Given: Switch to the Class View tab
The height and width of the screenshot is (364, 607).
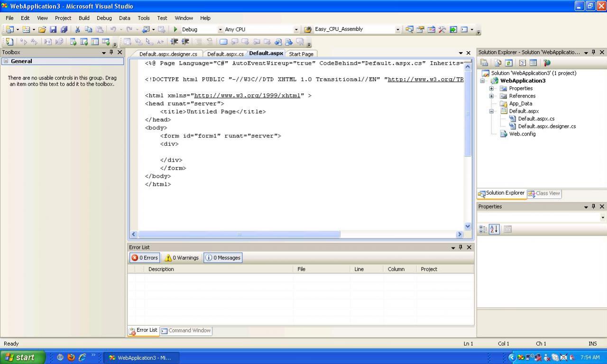Looking at the screenshot, I should (x=544, y=193).
